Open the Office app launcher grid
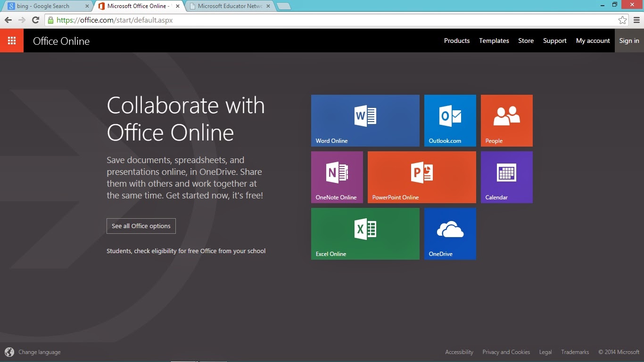 (x=12, y=41)
